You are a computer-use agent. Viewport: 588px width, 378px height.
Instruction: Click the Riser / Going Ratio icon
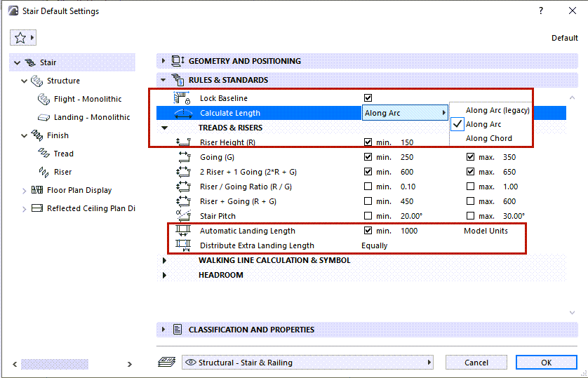(183, 187)
